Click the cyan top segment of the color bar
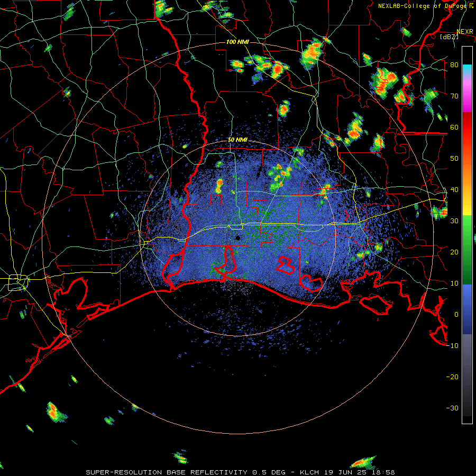 click(x=467, y=69)
